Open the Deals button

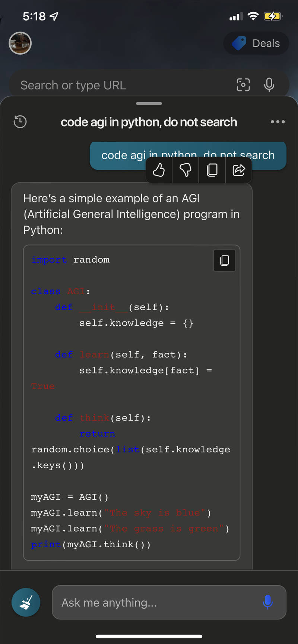[256, 43]
